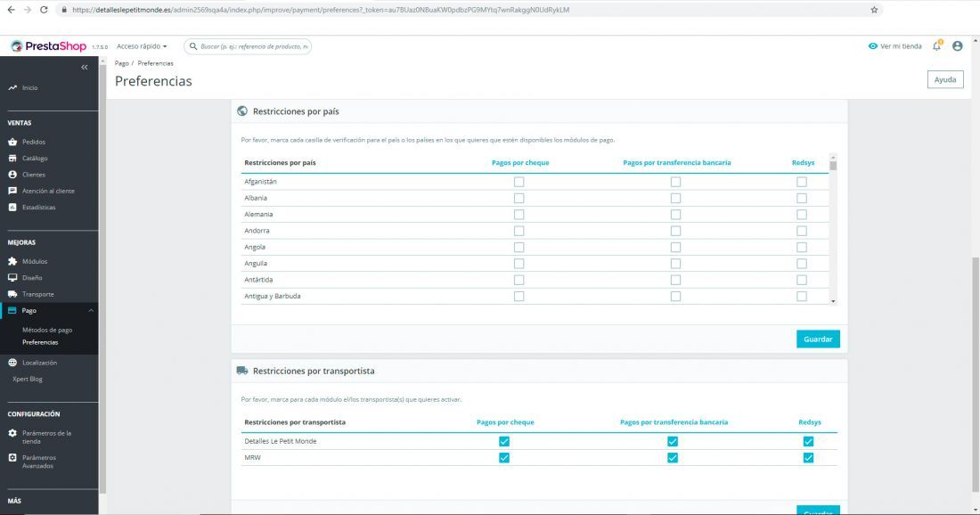The image size is (980, 515).
Task: Save the country restrictions with Guardar
Action: [x=818, y=339]
